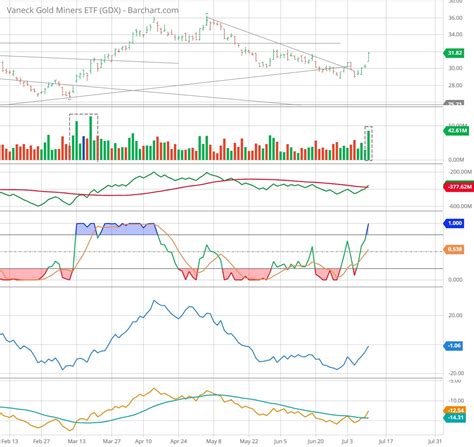The width and height of the screenshot is (474, 447).
Task: Select the Apr 10 date label
Action: click(x=143, y=441)
